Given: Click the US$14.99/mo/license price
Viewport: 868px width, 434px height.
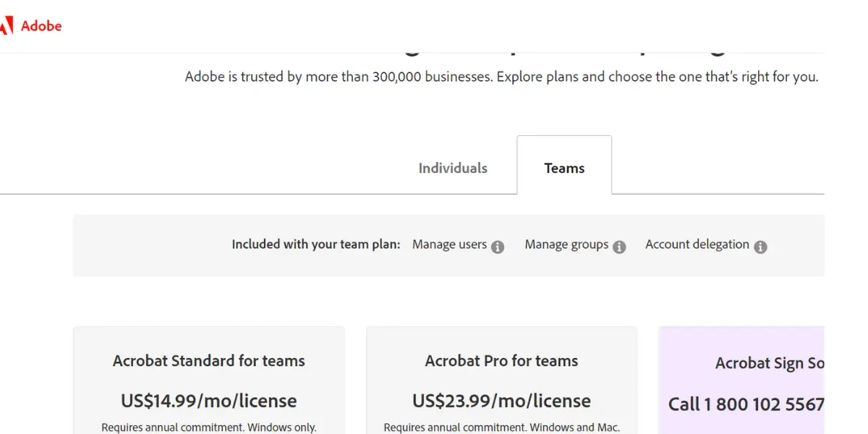Looking at the screenshot, I should click(209, 401).
